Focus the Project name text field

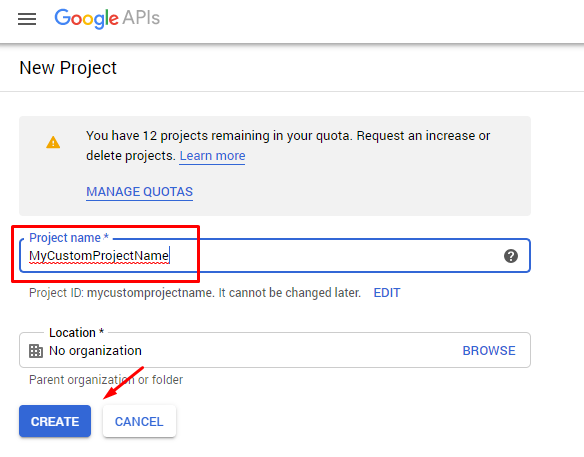pyautogui.click(x=275, y=256)
